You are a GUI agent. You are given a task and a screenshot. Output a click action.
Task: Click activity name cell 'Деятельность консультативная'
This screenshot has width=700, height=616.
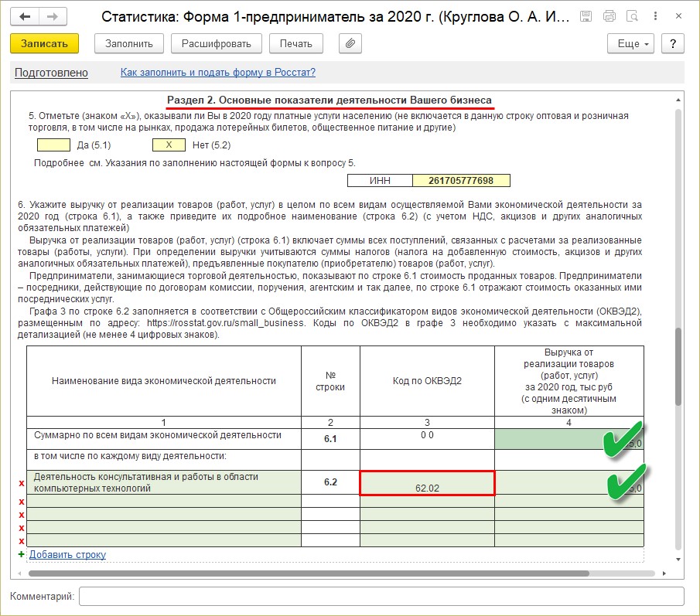164,482
